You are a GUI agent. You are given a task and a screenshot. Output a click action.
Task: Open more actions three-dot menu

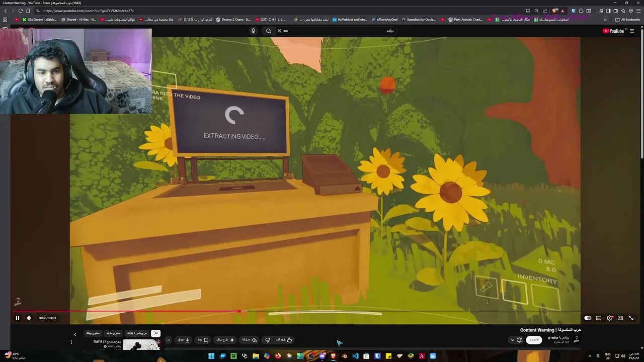(x=168, y=340)
